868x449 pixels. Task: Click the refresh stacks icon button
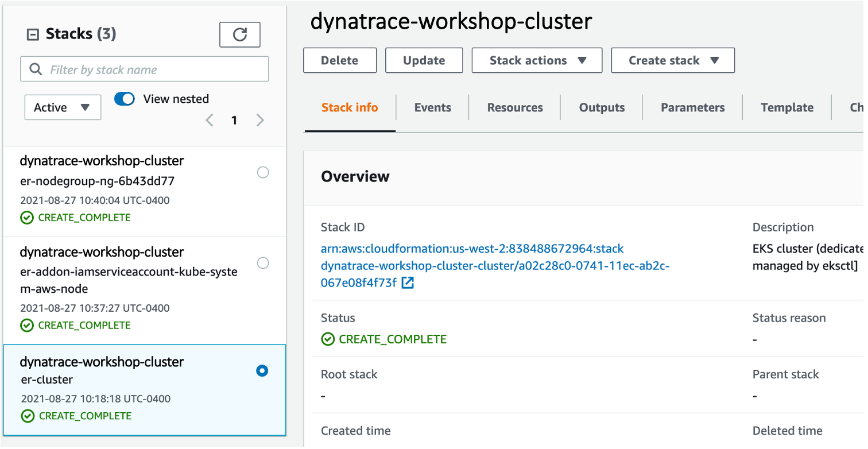coord(240,34)
